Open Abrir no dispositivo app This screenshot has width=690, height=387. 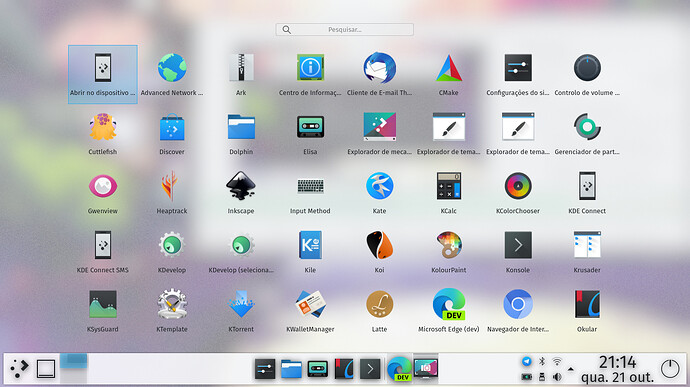pyautogui.click(x=103, y=74)
